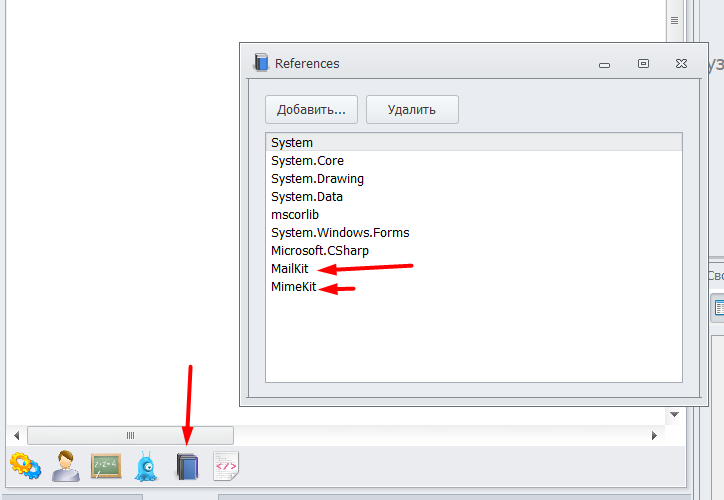Open the green chalkboard math icon
The image size is (724, 500).
coord(106,466)
